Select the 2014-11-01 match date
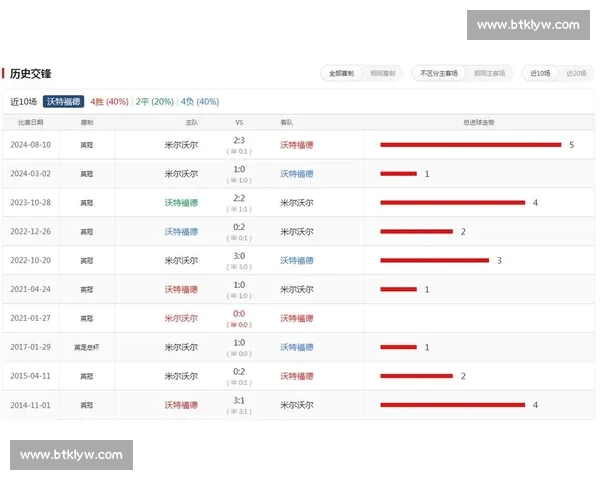Screen dimensions: 600x480 click(x=31, y=405)
